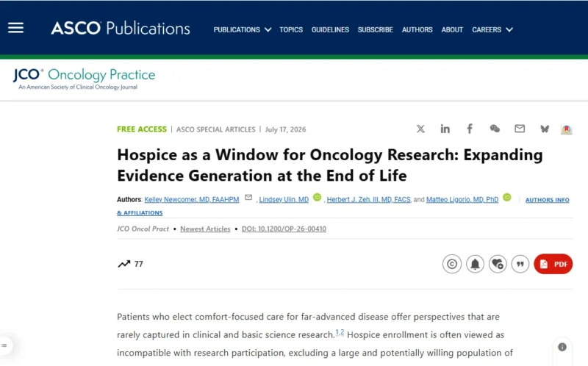This screenshot has width=588, height=366.
Task: Open the hamburger navigation menu
Action: (x=15, y=28)
